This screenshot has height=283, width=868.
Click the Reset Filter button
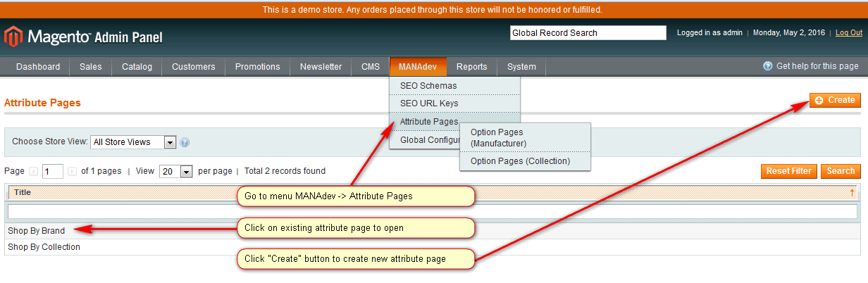tap(789, 171)
